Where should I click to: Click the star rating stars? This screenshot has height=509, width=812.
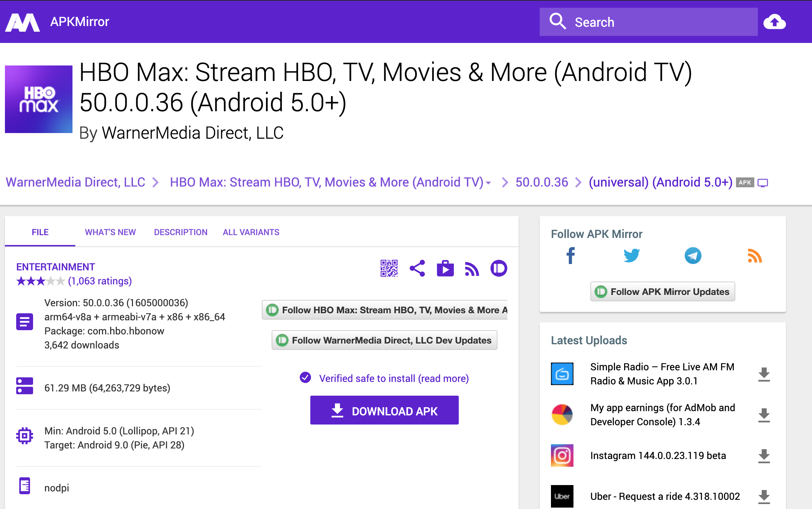(x=40, y=281)
